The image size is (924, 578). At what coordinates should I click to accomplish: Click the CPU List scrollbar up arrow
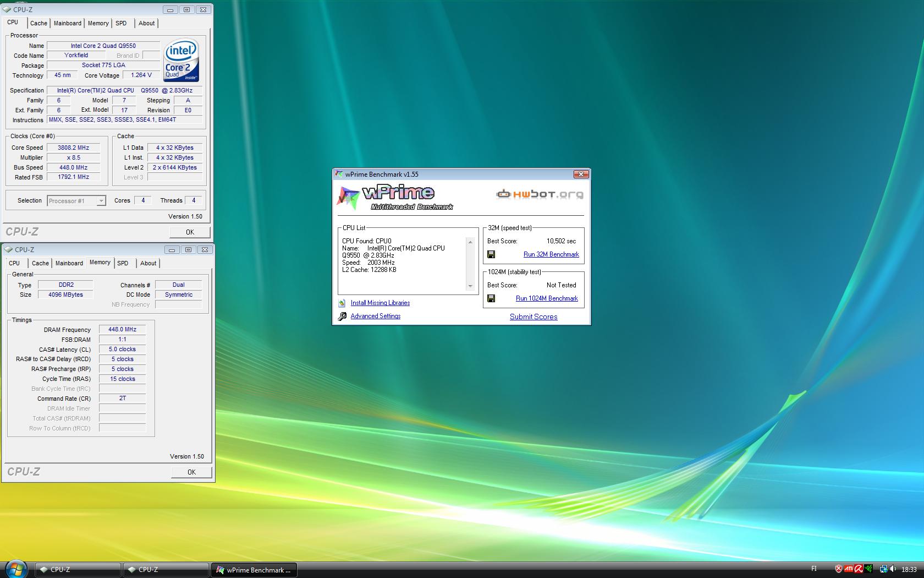click(x=470, y=242)
